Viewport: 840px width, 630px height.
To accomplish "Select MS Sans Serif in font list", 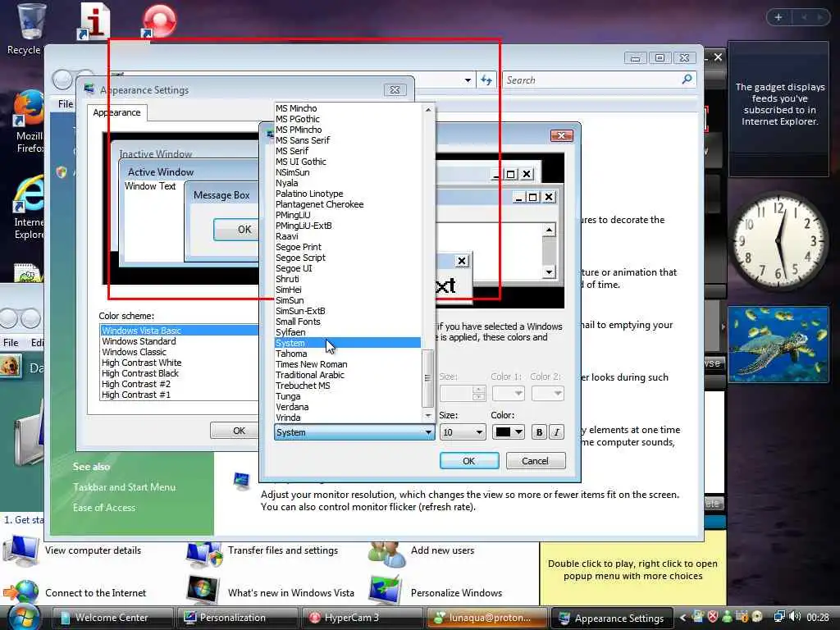I will click(x=303, y=140).
